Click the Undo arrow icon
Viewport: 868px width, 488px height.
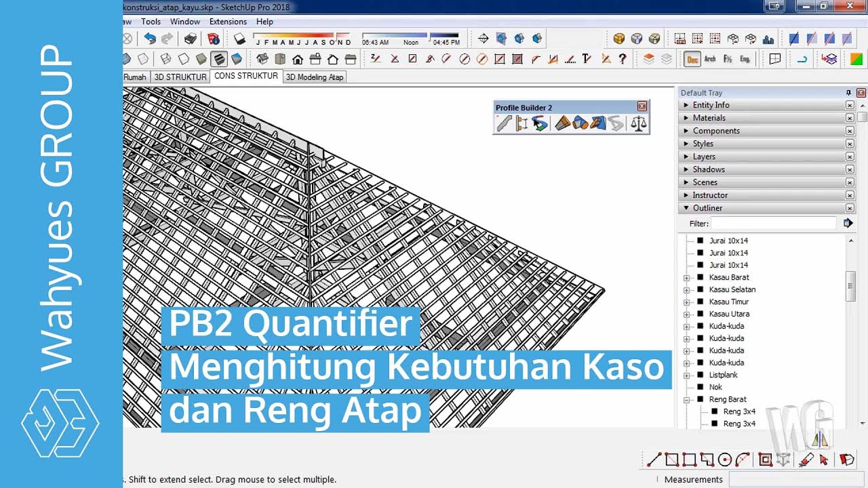150,39
